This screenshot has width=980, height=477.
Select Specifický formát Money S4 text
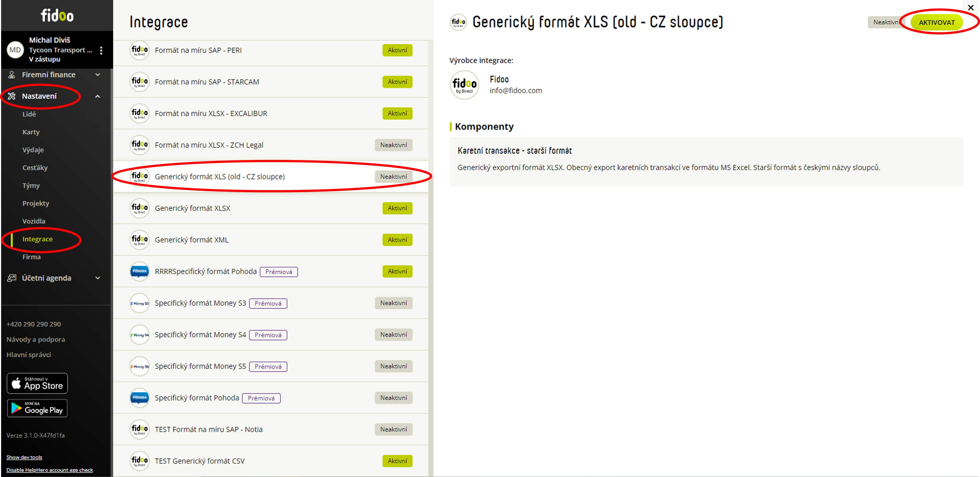pos(200,335)
